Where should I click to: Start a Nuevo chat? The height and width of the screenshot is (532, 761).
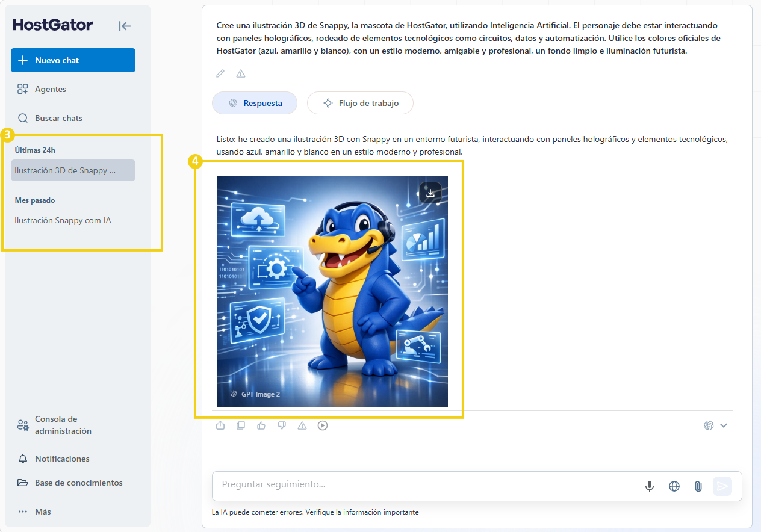click(x=73, y=60)
